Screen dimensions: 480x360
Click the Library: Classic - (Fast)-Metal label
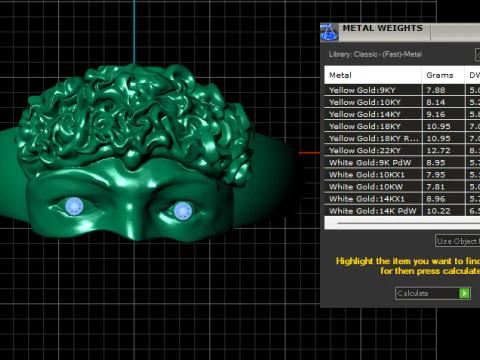click(375, 54)
